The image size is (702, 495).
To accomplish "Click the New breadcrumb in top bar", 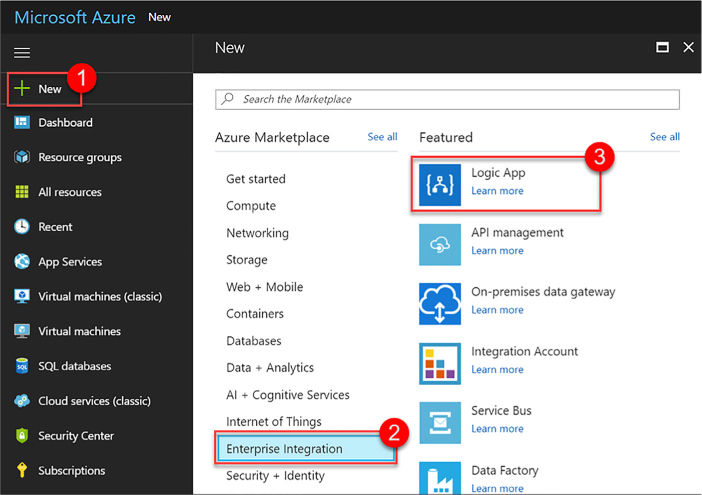I will click(159, 17).
